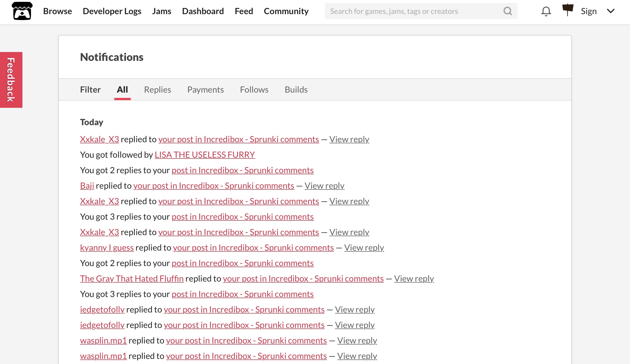View reply from kyanny I guess

point(364,248)
